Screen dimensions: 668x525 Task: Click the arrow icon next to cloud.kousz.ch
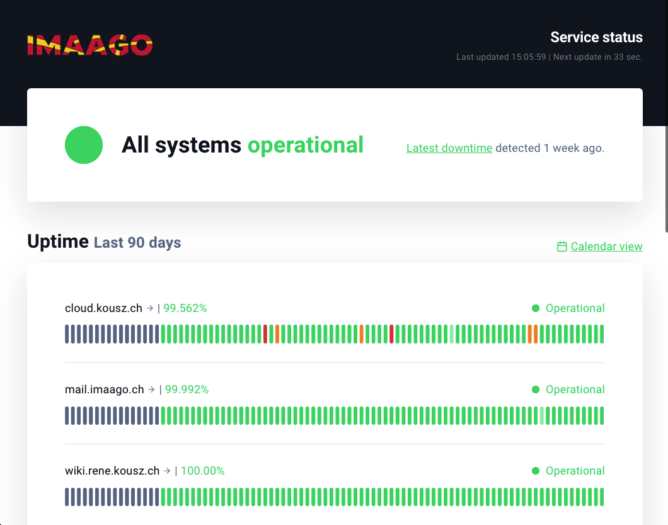click(150, 308)
